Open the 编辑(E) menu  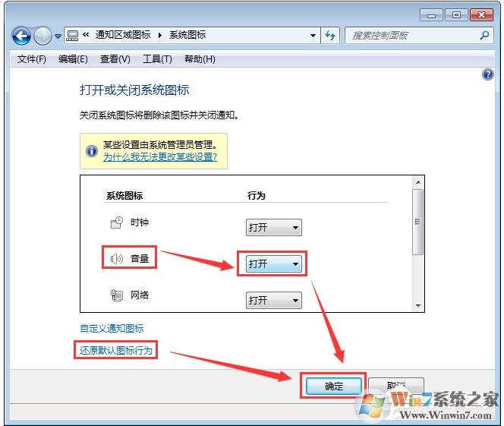[73, 59]
